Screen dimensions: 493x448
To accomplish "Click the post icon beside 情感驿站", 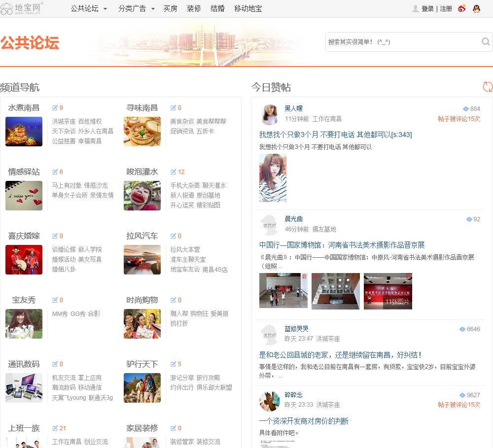I will [55, 172].
